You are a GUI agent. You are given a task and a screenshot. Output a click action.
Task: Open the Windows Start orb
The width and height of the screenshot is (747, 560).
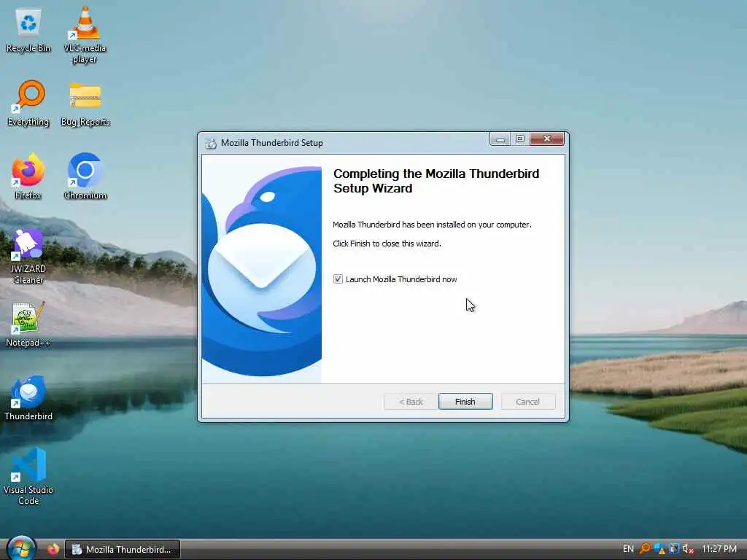click(x=20, y=548)
